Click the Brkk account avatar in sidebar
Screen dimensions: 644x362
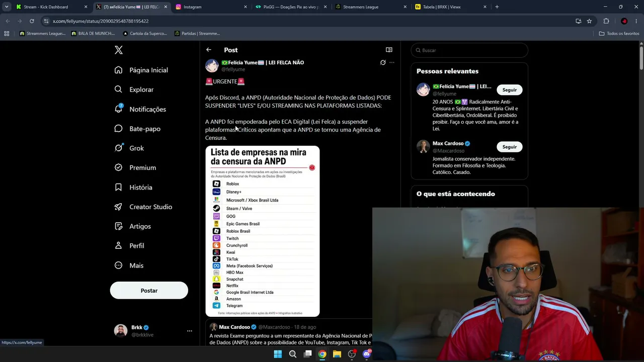pyautogui.click(x=121, y=330)
